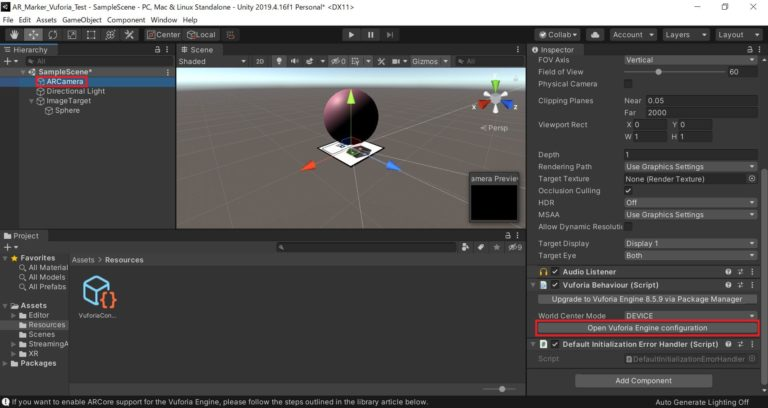Toggle scene grid visibility icon

(356, 61)
